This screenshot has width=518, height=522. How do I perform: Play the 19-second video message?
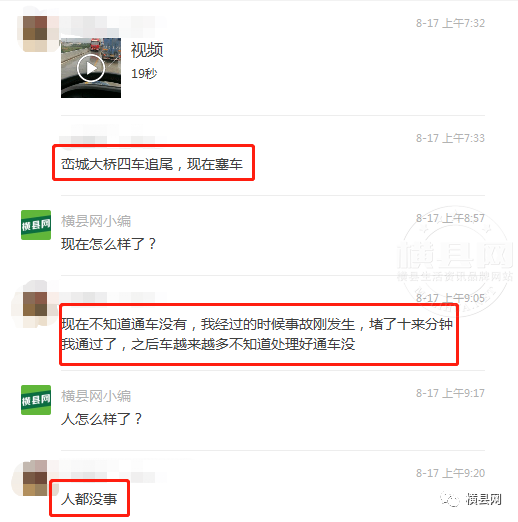coord(91,68)
